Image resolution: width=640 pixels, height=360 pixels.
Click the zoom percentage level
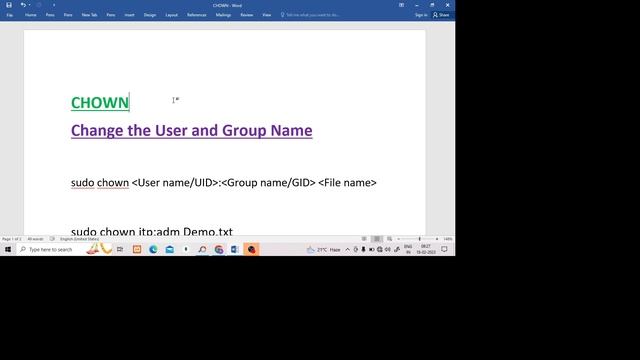tap(448, 239)
